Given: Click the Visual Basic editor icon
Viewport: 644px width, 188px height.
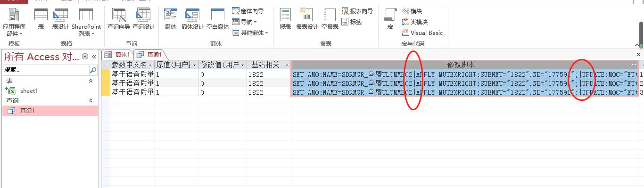Looking at the screenshot, I should pos(422,33).
